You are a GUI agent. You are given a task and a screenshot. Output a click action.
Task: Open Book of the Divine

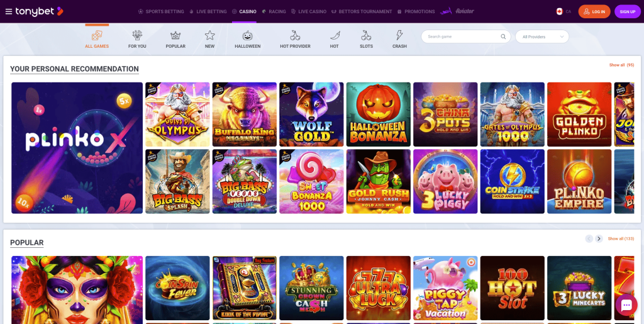(x=245, y=288)
